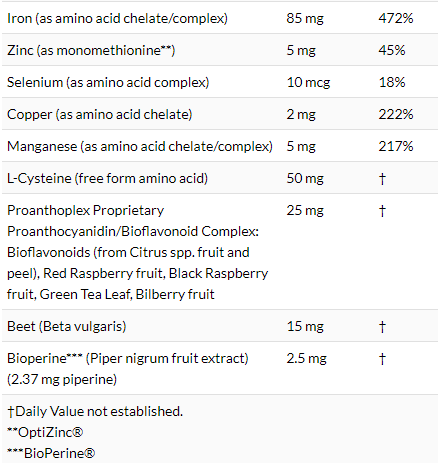
Task: Select Proanthoplex Proprietary heading text
Action: [x=85, y=210]
